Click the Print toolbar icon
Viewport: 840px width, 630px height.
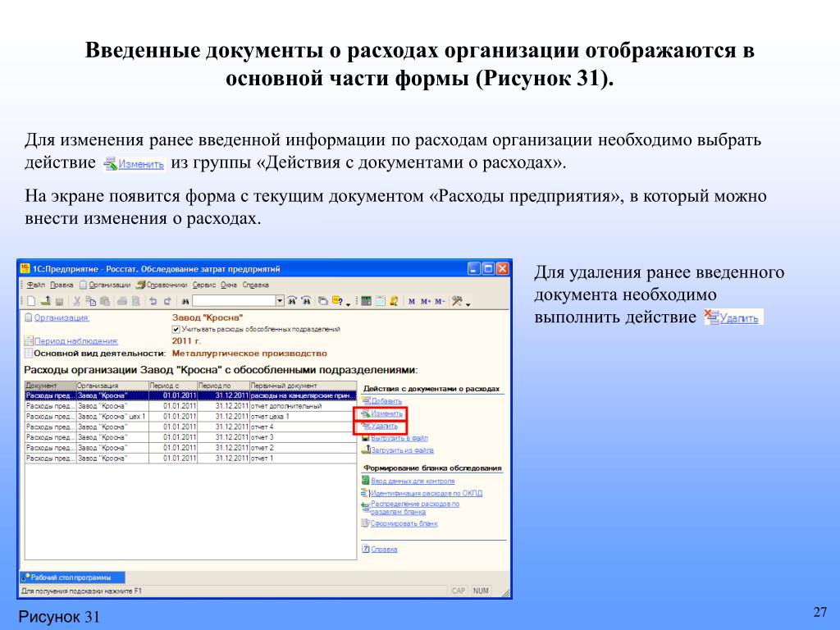pos(122,301)
